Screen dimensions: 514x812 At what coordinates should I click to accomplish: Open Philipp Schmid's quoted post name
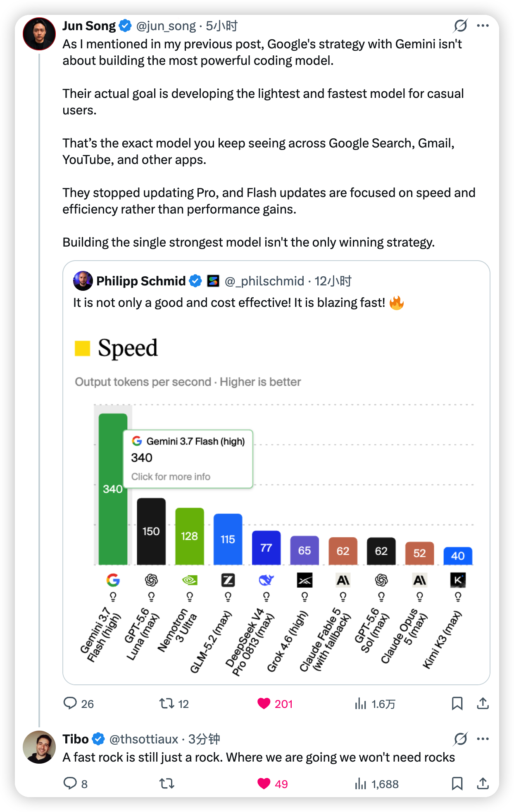(x=141, y=281)
